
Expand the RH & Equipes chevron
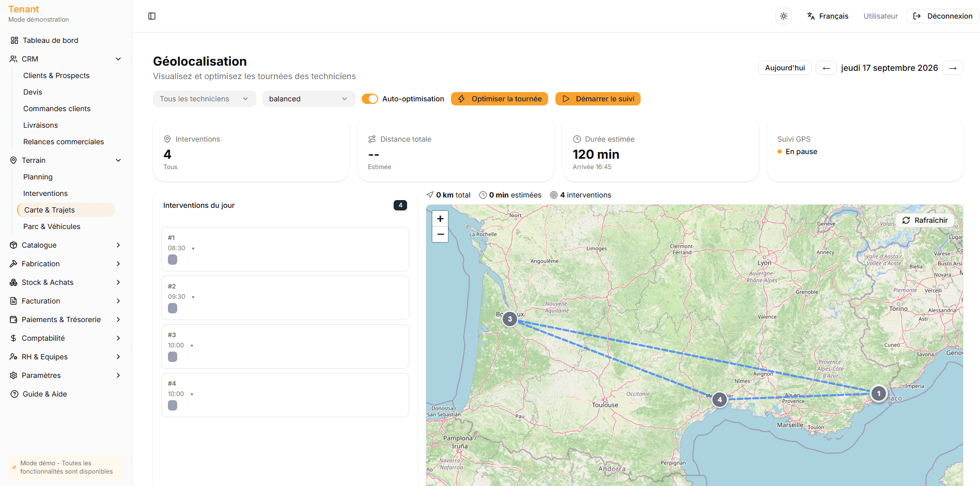point(118,357)
